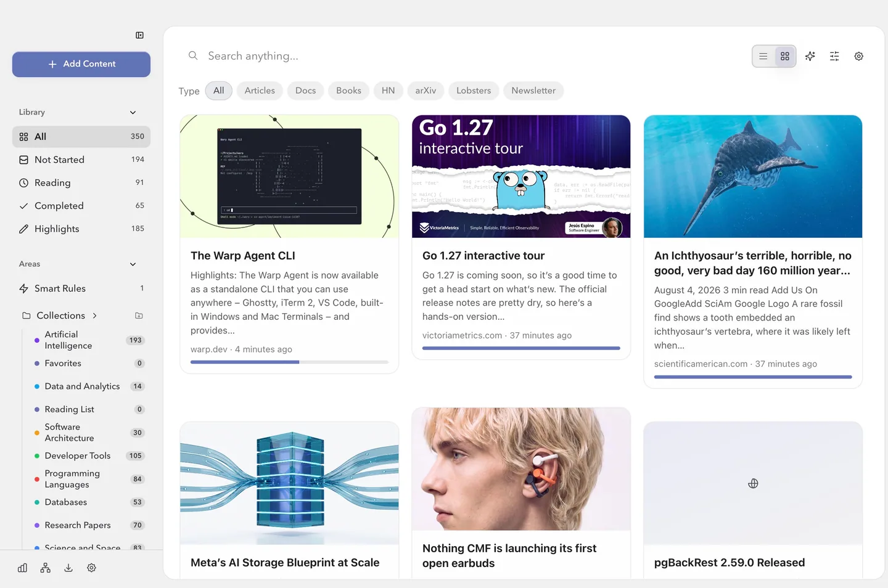Switch to list view layout
This screenshot has height=588, width=888.
point(763,56)
